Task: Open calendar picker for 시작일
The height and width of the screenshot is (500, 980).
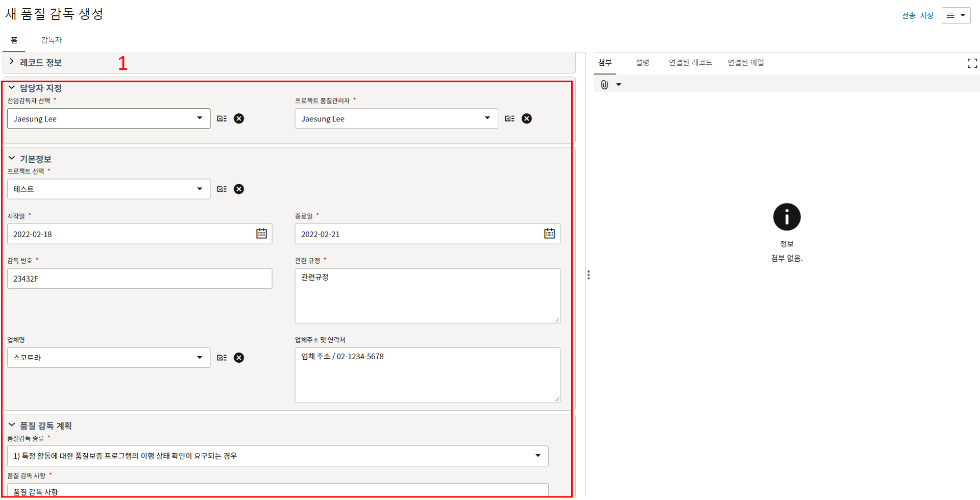Action: click(261, 233)
